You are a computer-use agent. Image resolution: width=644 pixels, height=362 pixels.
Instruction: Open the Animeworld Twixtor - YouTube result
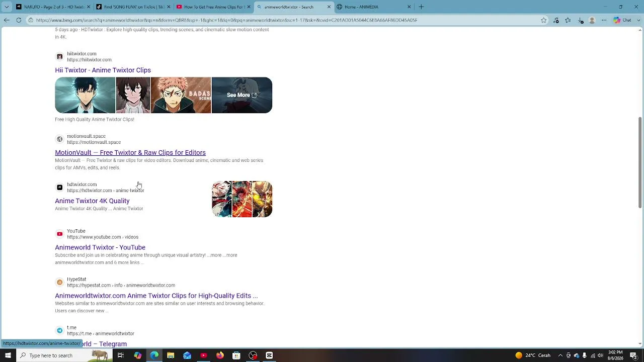pos(100,247)
